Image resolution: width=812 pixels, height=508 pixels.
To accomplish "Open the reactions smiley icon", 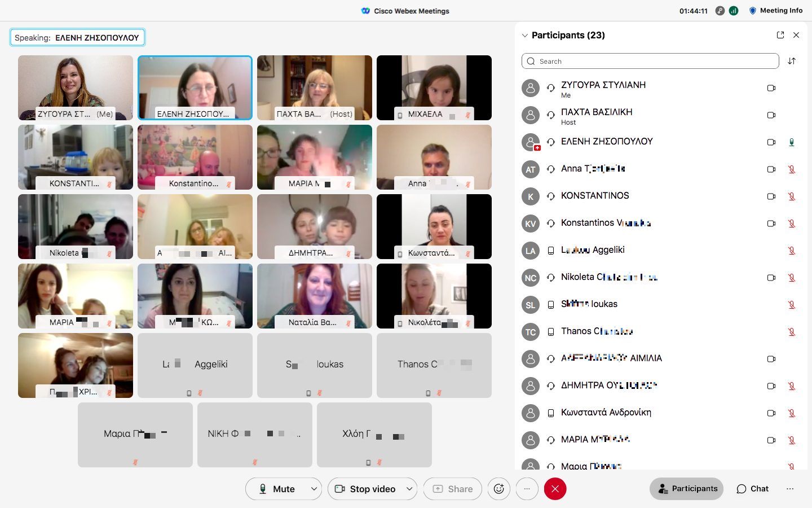I will click(x=498, y=489).
